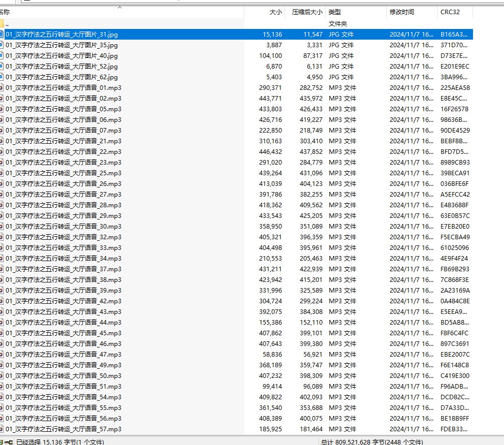Select file 大厅语音_07.mp3
Viewport: 504px width, 445px height.
pos(64,131)
